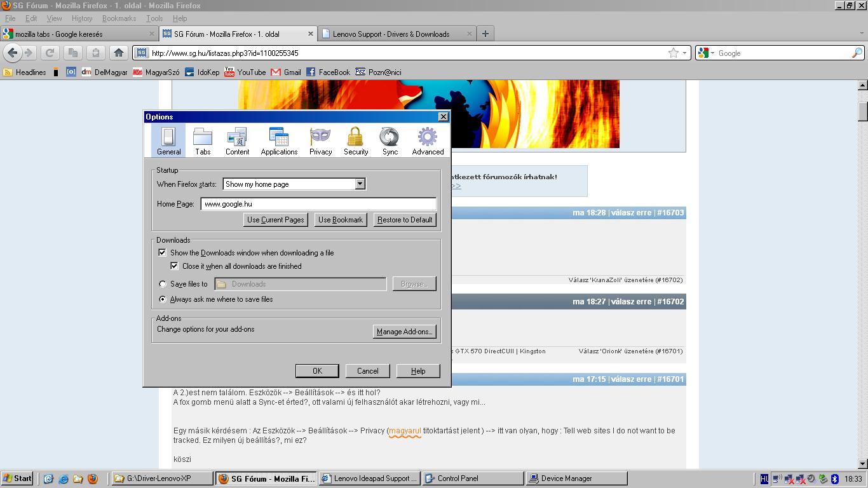Image resolution: width=868 pixels, height=488 pixels.
Task: Click the Home Page text field
Action: pos(318,204)
